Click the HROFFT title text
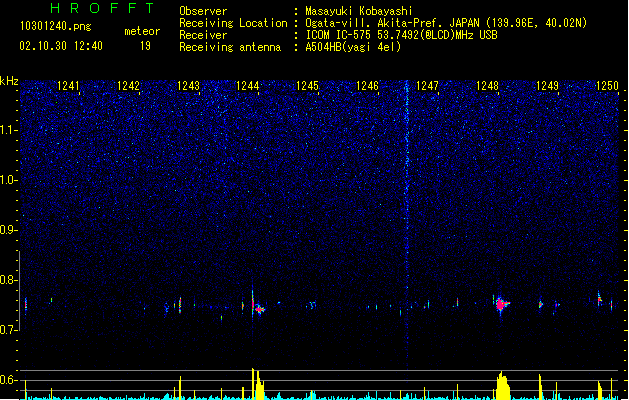 (102, 8)
